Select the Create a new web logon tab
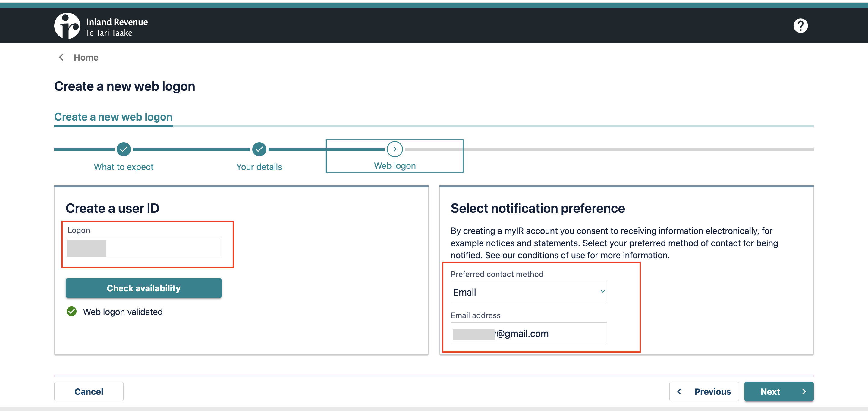868x411 pixels. click(113, 117)
